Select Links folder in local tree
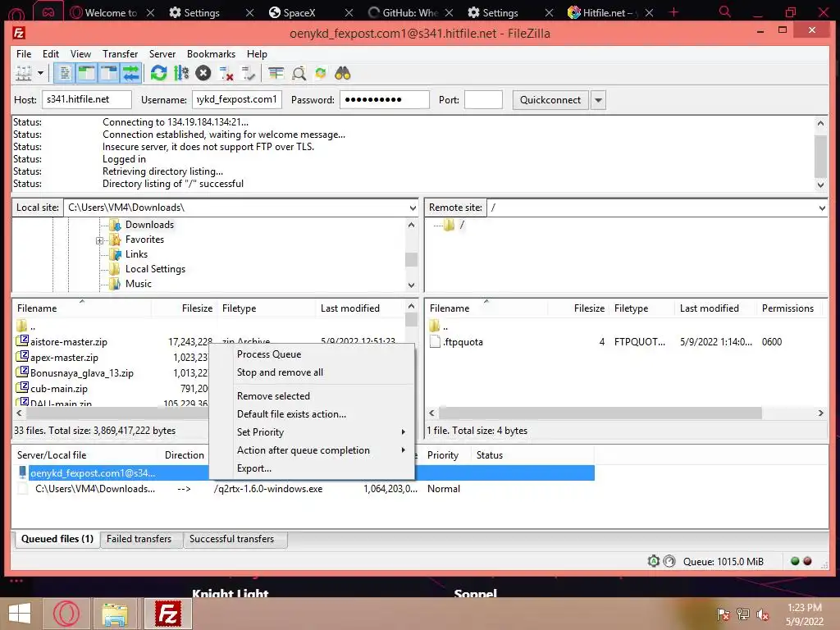 [136, 254]
